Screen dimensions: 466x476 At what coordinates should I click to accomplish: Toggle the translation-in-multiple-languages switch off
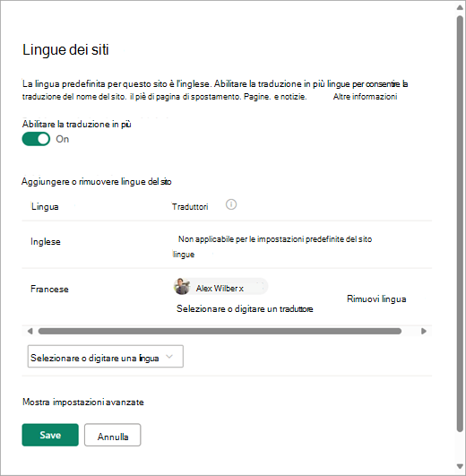[36, 139]
